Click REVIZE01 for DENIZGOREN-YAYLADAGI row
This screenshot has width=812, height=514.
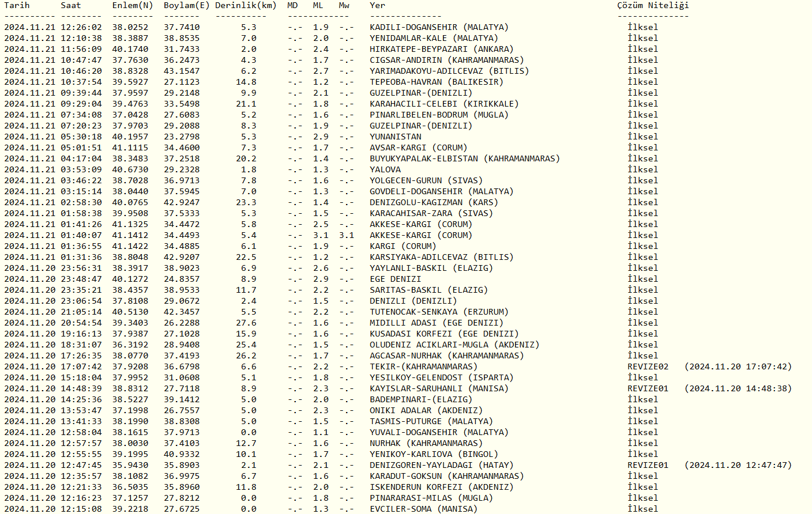coord(648,465)
